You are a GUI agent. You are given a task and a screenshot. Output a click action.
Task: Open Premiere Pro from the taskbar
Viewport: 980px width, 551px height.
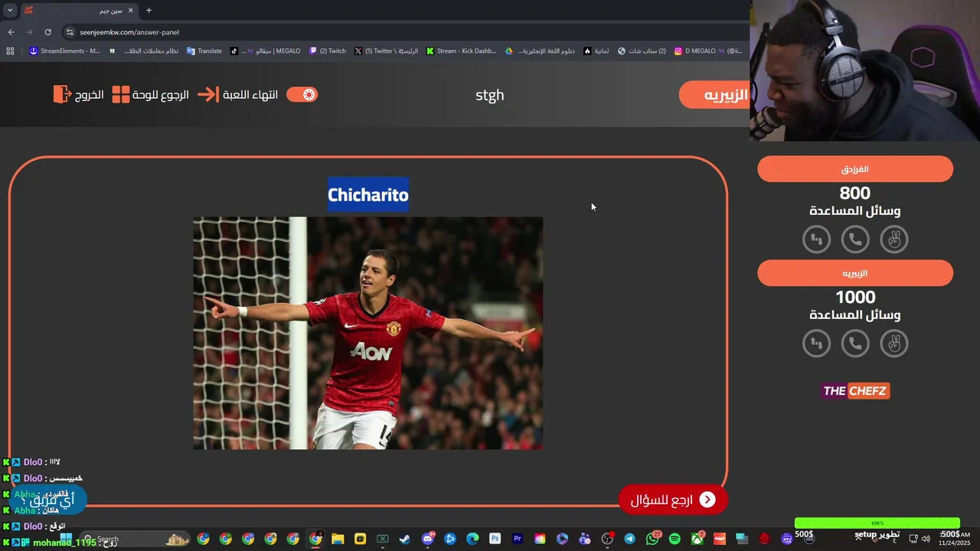click(518, 539)
